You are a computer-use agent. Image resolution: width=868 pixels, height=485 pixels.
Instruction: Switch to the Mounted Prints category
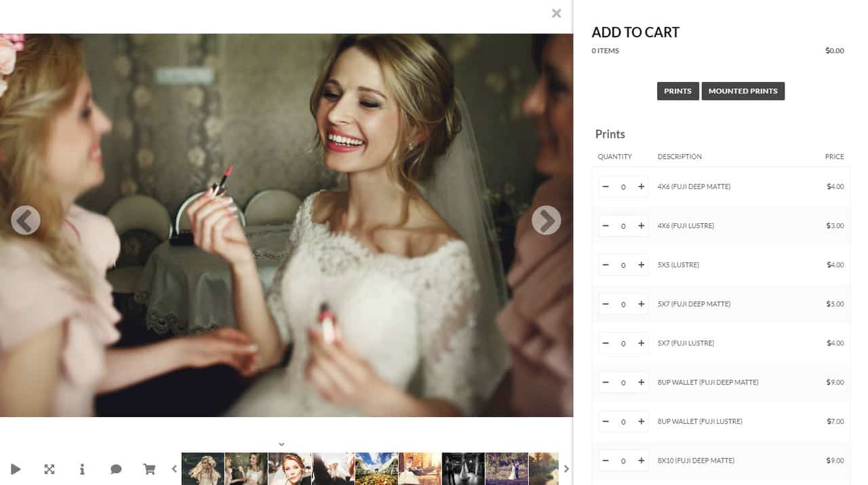coord(743,91)
